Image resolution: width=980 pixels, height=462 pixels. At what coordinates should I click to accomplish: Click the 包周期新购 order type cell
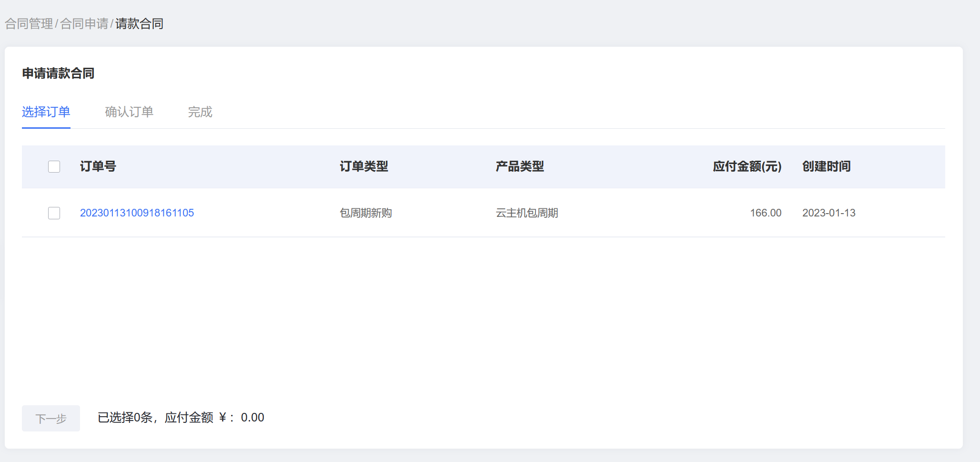[x=366, y=213]
